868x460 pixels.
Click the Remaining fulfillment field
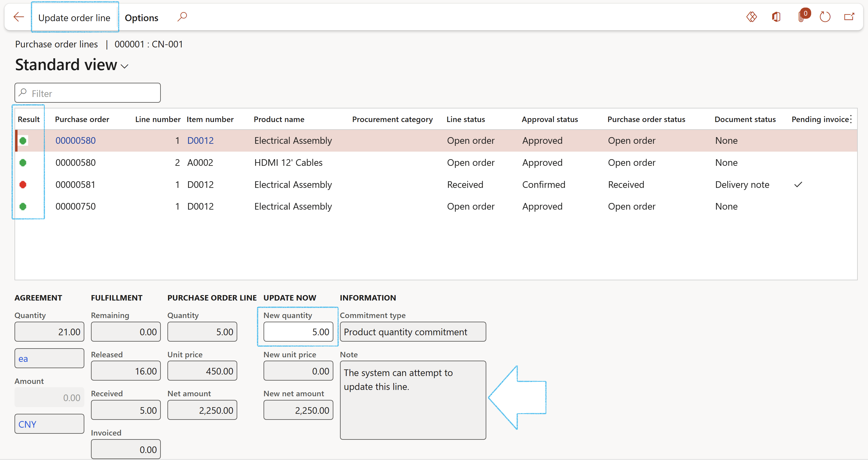126,332
